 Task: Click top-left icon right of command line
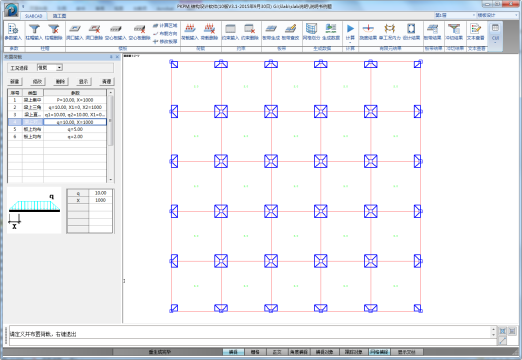coord(503,331)
